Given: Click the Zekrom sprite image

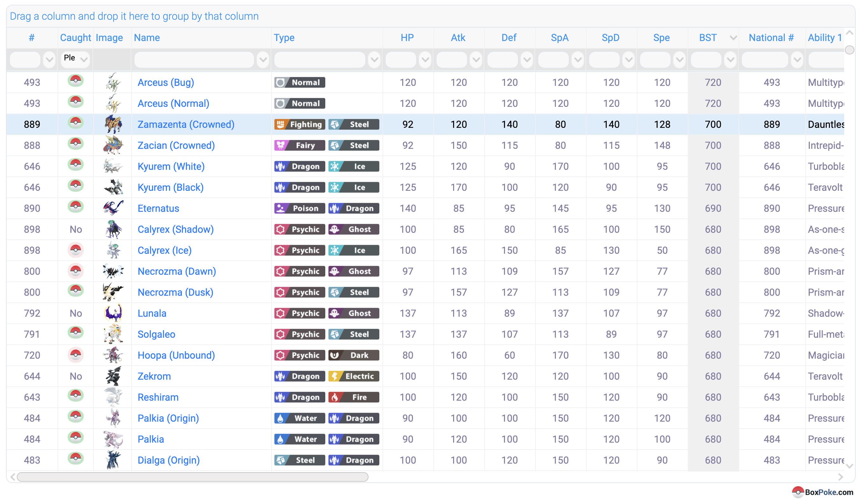Looking at the screenshot, I should pos(113,376).
